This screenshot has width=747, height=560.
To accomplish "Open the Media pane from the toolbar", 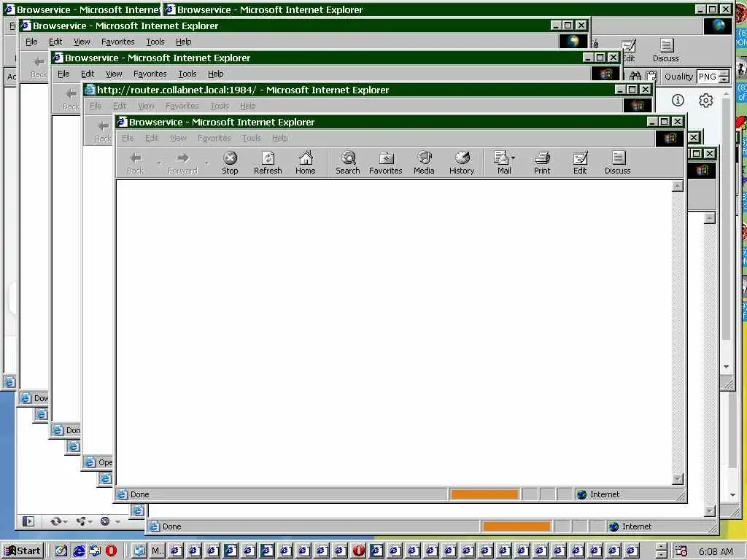I will coord(424,163).
